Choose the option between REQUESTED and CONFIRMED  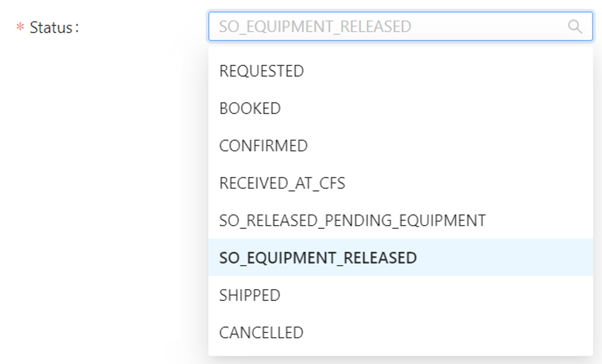tap(250, 108)
